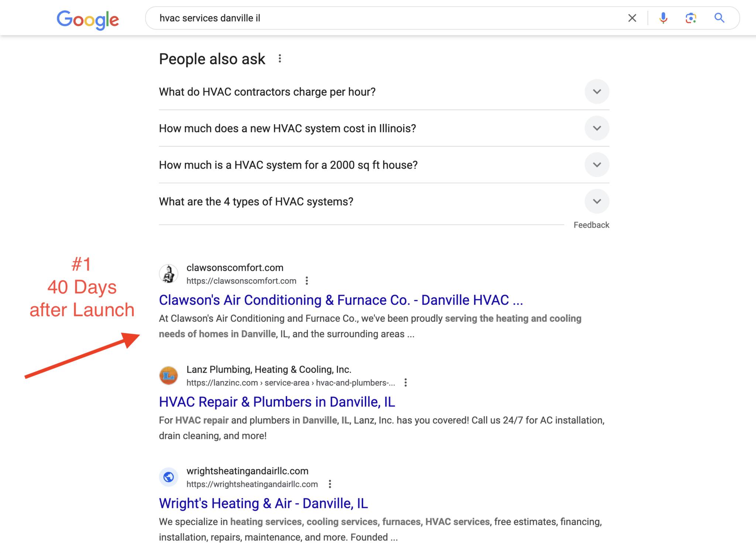The image size is (756, 553).
Task: Expand 'How much does a new HVAC system cost'
Action: pyautogui.click(x=384, y=128)
